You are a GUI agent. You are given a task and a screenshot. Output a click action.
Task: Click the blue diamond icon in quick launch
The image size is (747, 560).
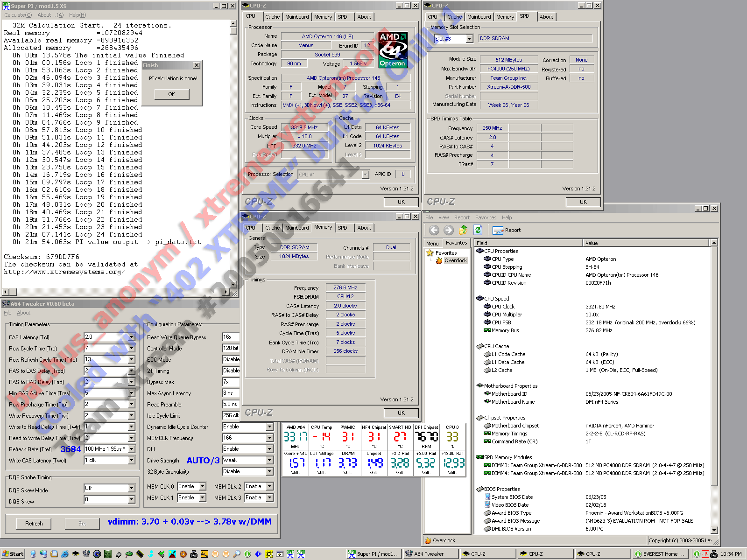tap(258, 554)
